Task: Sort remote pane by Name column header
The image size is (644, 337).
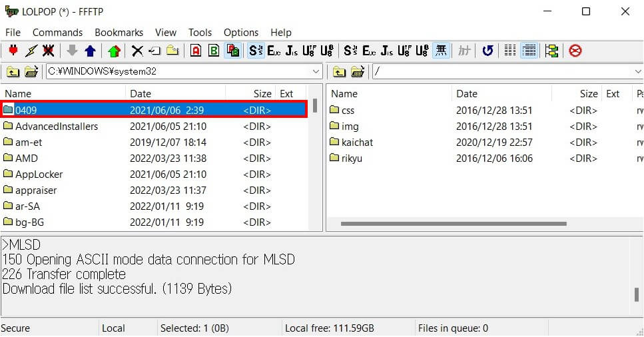Action: [389, 94]
